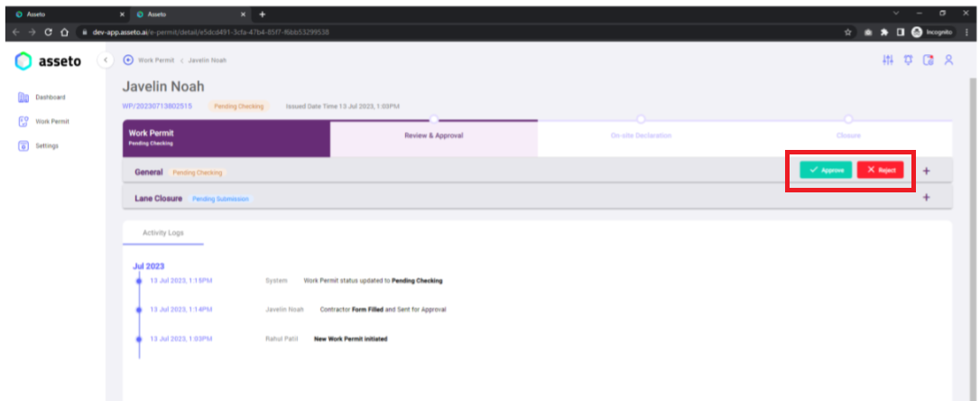The height and width of the screenshot is (401, 980).
Task: Open the calendar icon with red badge
Action: (x=929, y=60)
